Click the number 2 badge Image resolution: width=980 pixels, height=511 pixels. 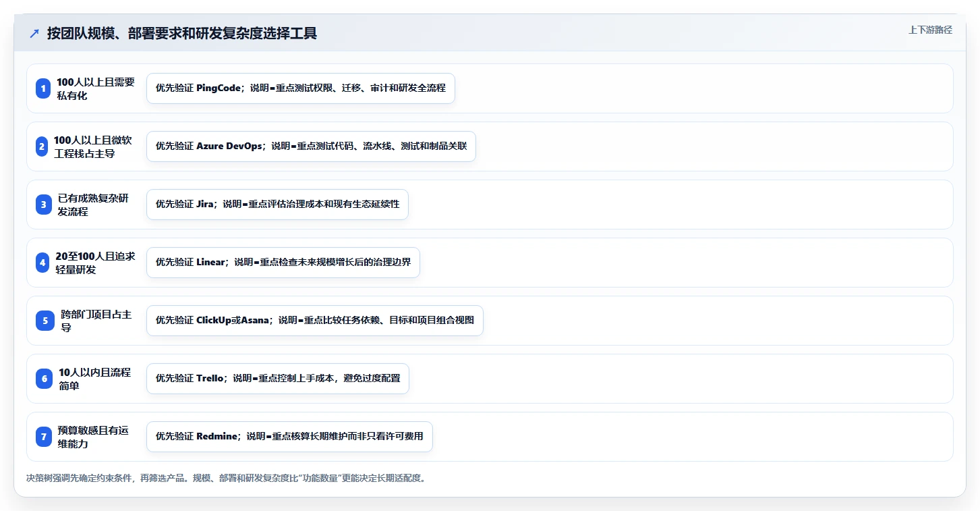pyautogui.click(x=42, y=146)
